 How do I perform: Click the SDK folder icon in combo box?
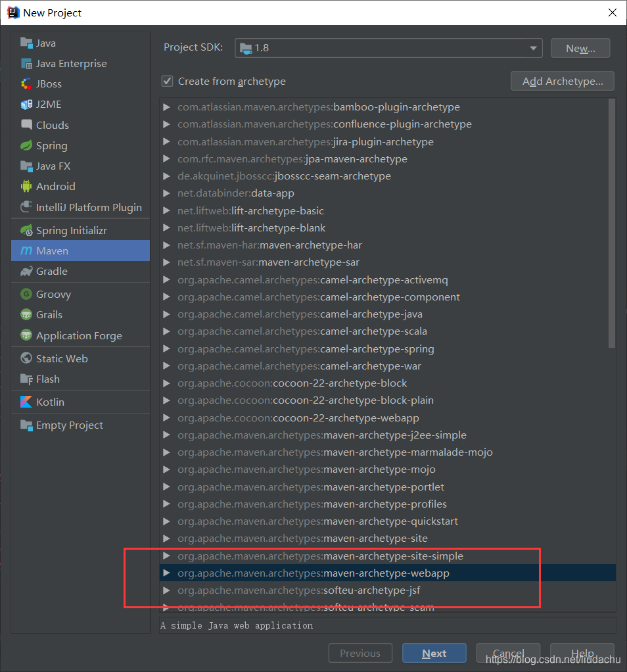246,48
